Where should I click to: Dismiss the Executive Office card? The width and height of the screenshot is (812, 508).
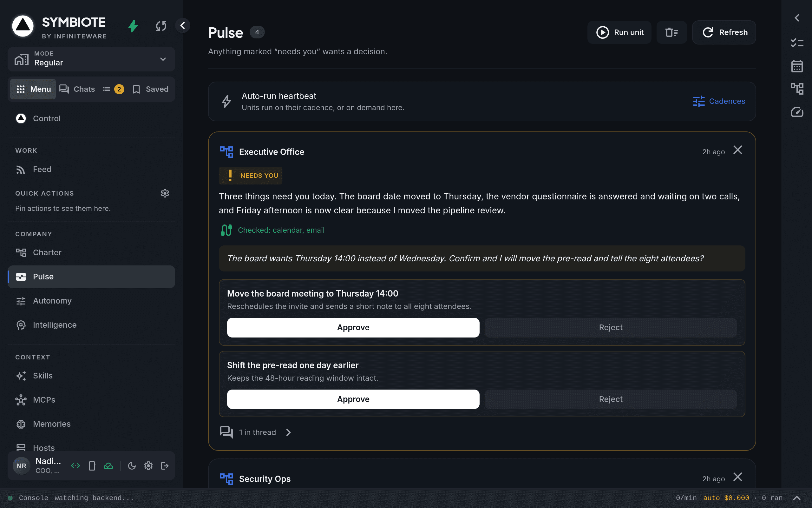tap(737, 150)
